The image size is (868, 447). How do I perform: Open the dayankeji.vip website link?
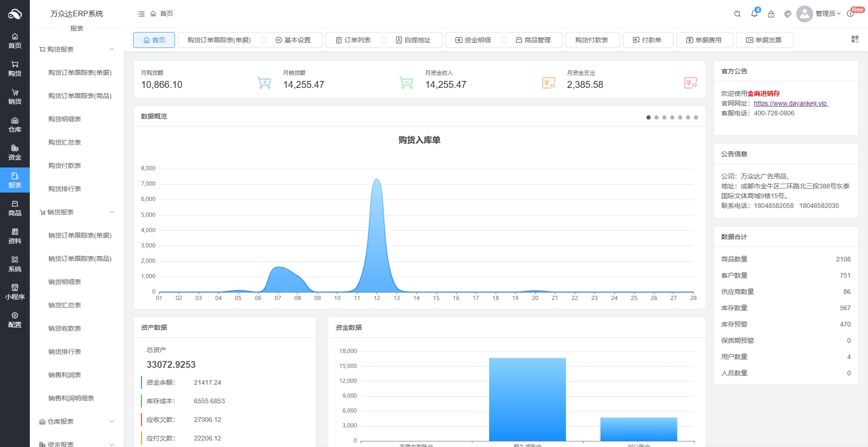coord(791,103)
